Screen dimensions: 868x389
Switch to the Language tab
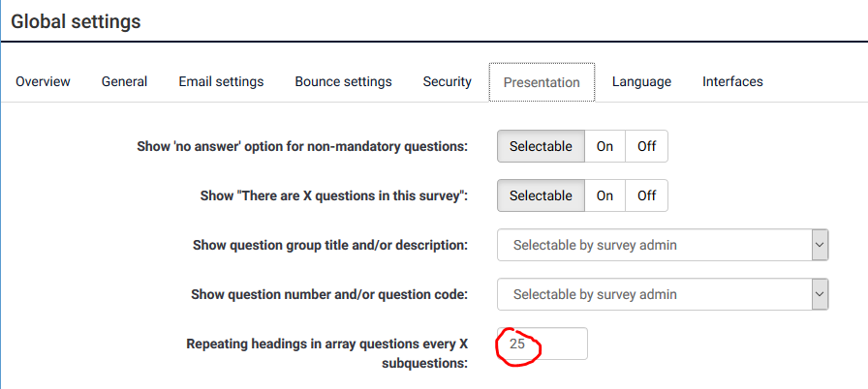pyautogui.click(x=641, y=82)
